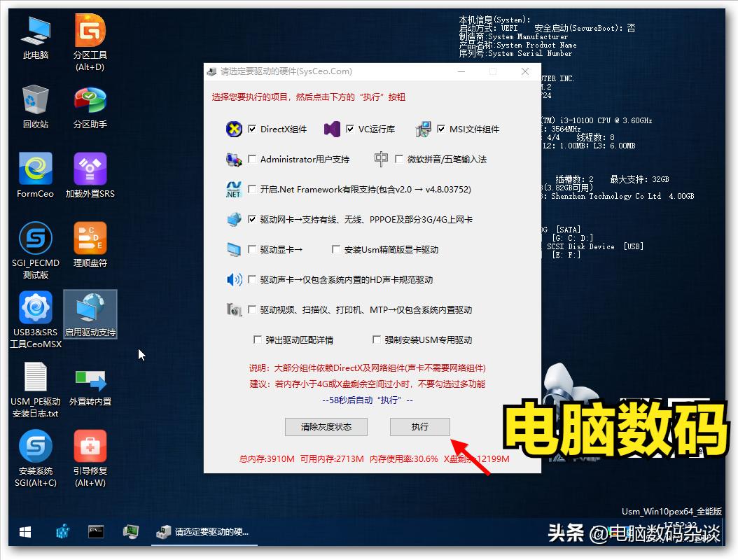The height and width of the screenshot is (560, 738).
Task: Check 安装Usm精简版显卡驱动
Action: (x=335, y=249)
